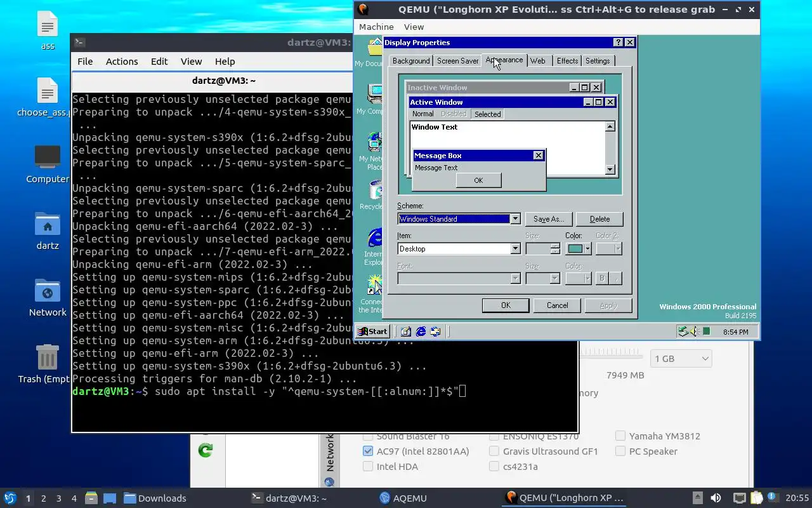Click the green refresh icon in AQEMU

coord(205,450)
